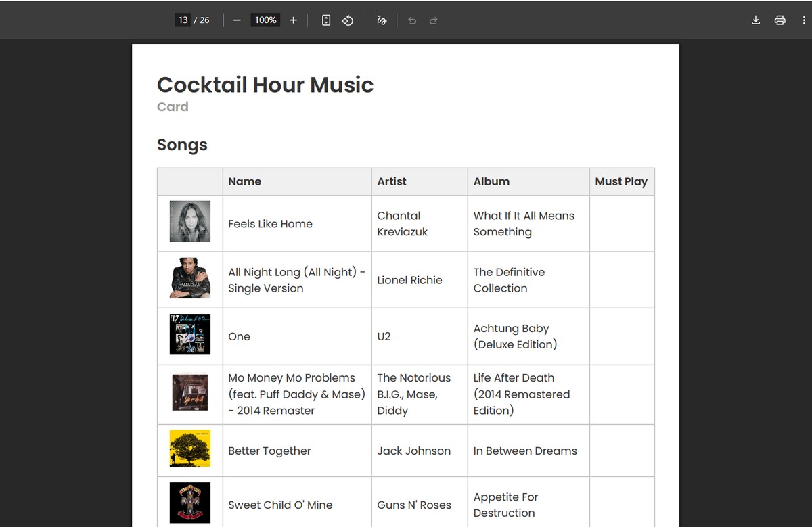Download the PDF file

(756, 20)
